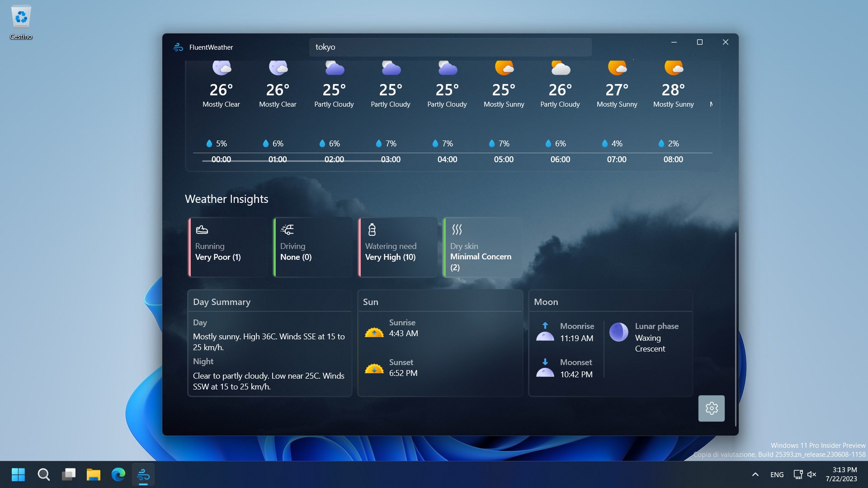Click the Windows Start button

18,474
